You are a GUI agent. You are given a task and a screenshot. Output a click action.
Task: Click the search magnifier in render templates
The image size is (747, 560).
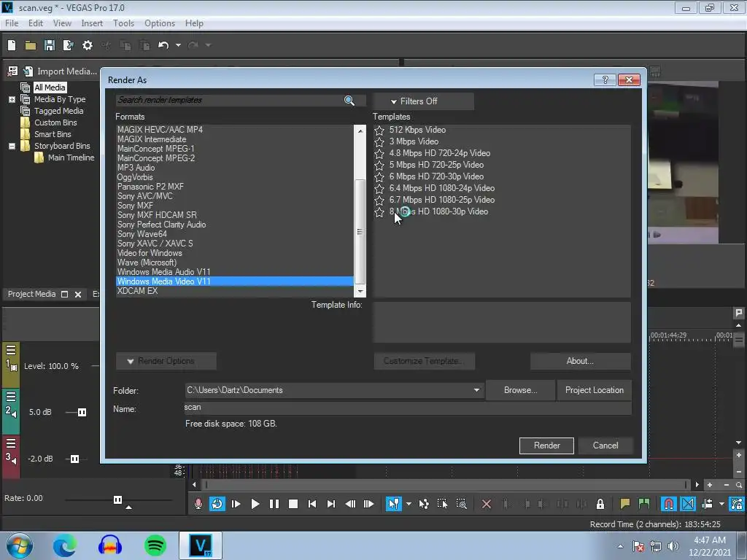[349, 100]
